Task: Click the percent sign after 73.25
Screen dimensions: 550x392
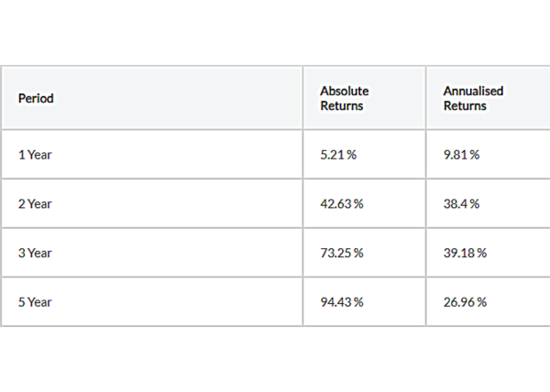Action: point(358,252)
